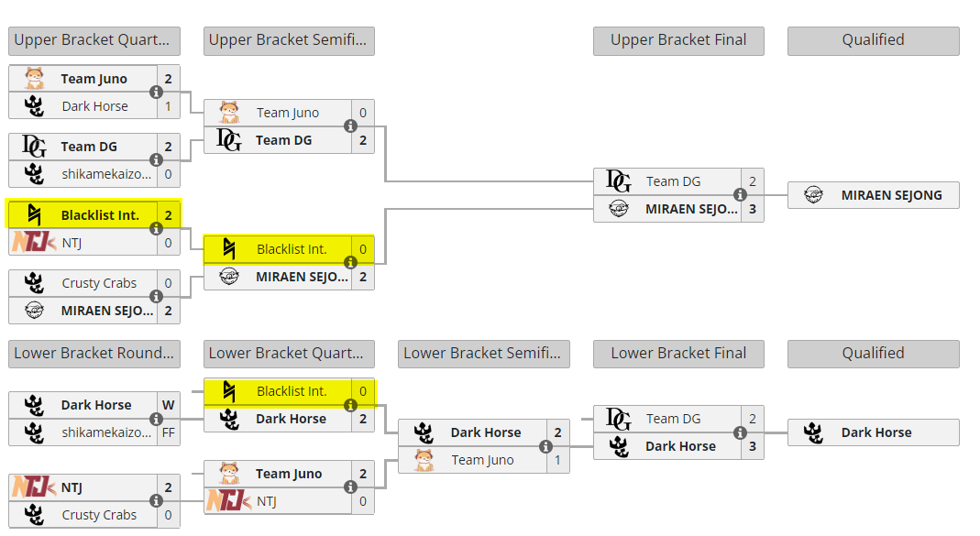The width and height of the screenshot is (980, 536).
Task: Click info icon for Team Juno vs Dark Horse quarterfinal
Action: click(156, 93)
